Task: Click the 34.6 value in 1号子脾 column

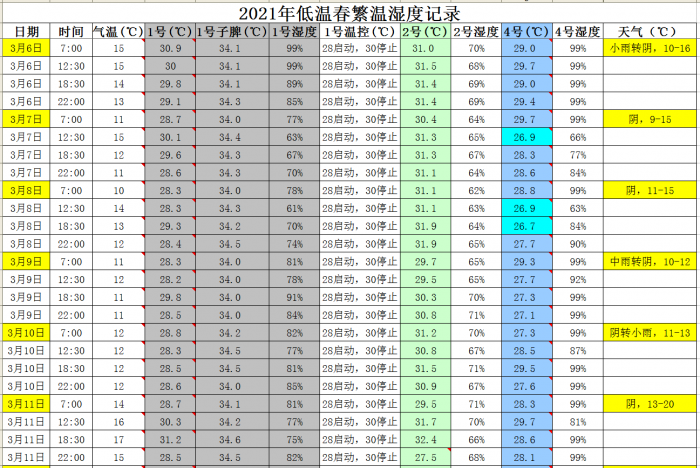Action: pyautogui.click(x=230, y=439)
